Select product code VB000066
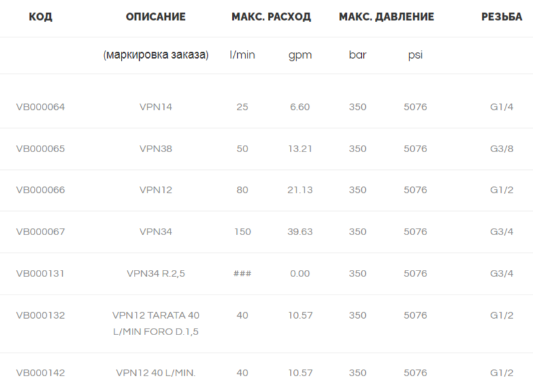This screenshot has width=533, height=392. click(x=40, y=190)
